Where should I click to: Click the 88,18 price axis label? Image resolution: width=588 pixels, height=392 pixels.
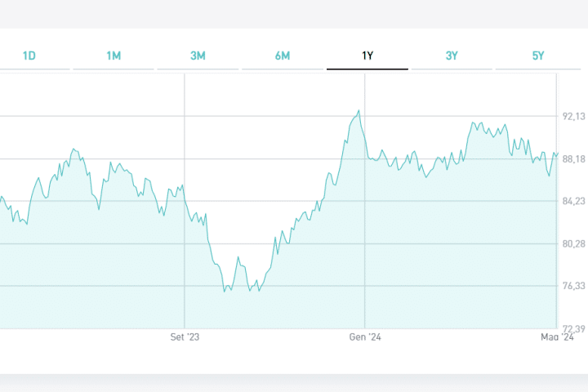pos(574,159)
